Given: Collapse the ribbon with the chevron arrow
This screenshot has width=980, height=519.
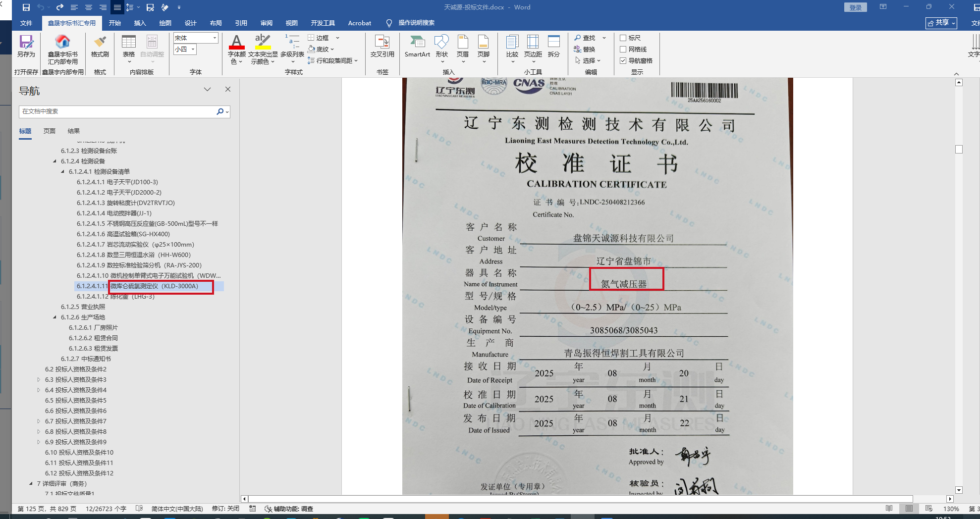Looking at the screenshot, I should click(956, 74).
